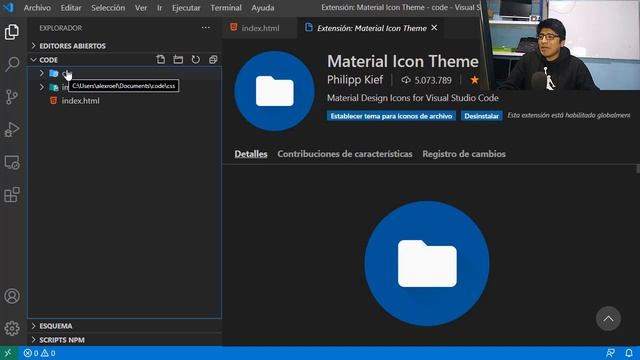Click the 5.073.789 install count
640x360 pixels.
pyautogui.click(x=433, y=80)
